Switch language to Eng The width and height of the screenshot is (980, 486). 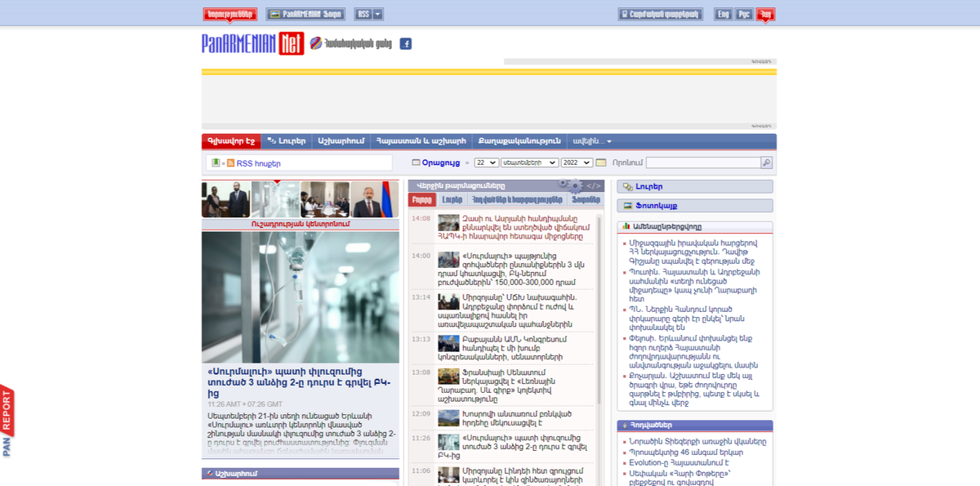(723, 14)
